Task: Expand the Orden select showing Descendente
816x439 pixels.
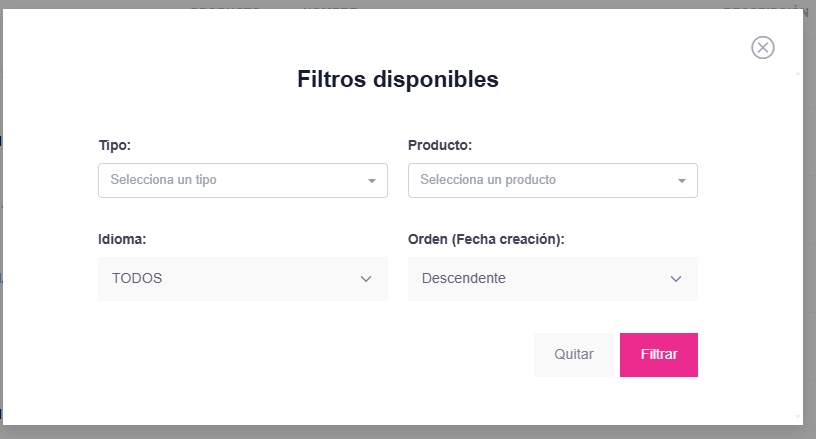Action: [552, 279]
